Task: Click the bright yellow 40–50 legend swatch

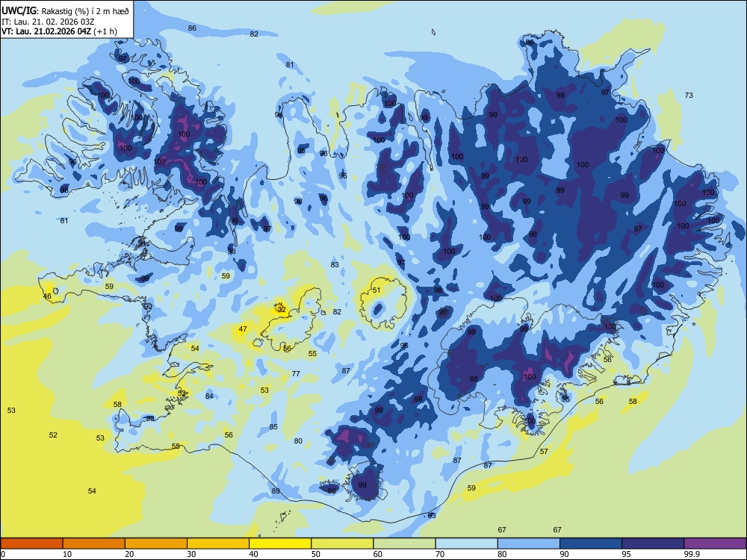Action: [x=280, y=544]
